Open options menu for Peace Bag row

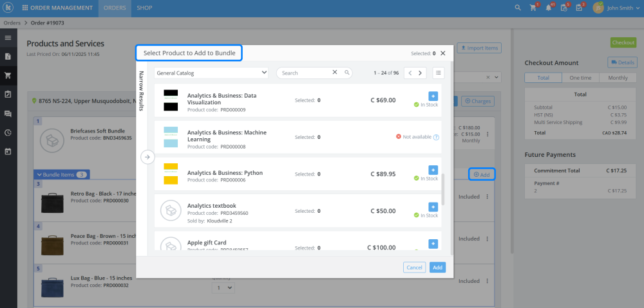click(488, 239)
